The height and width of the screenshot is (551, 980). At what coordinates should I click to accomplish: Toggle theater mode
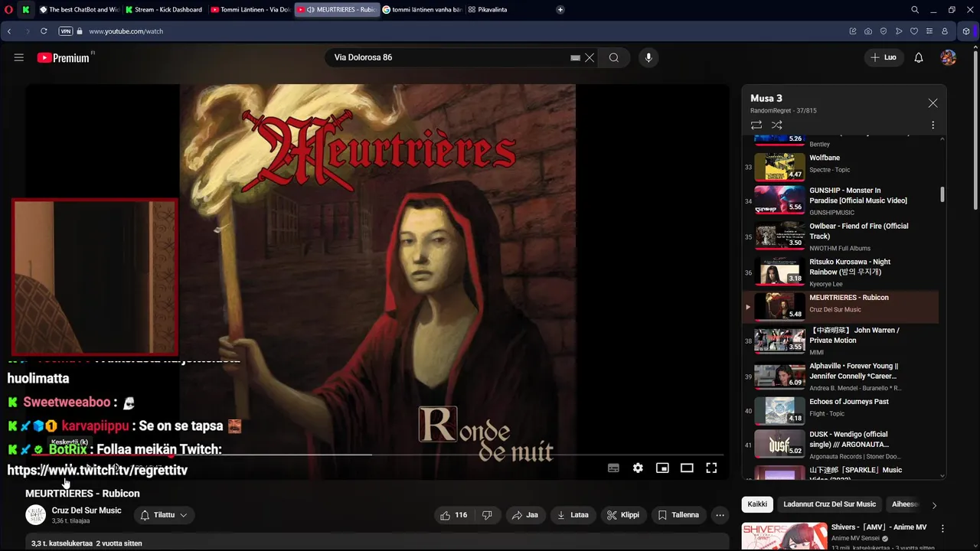[687, 468]
